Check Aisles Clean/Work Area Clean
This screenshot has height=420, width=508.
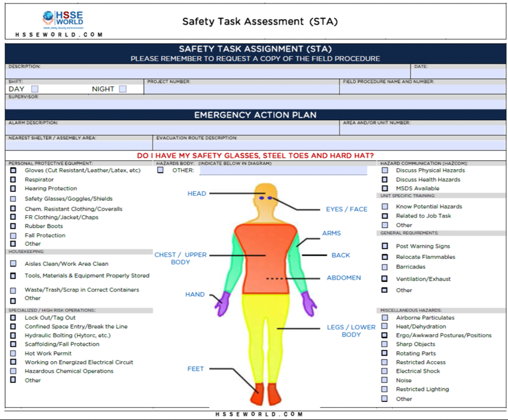click(13, 263)
